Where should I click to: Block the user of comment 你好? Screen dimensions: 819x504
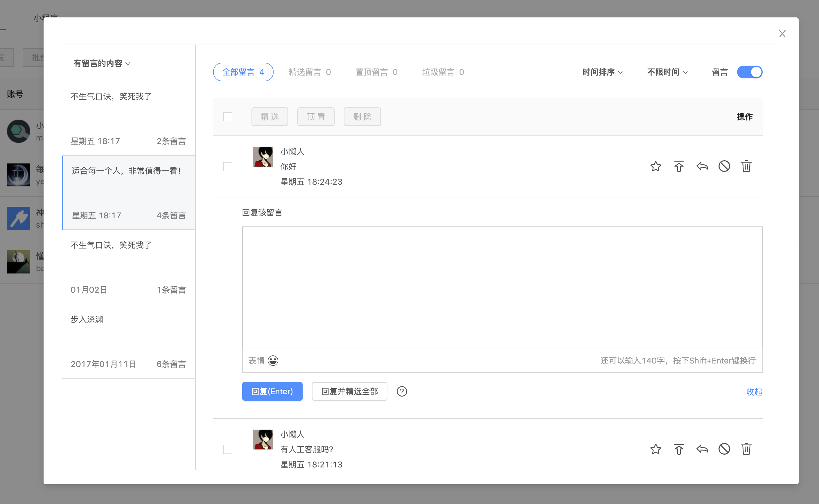pos(724,166)
